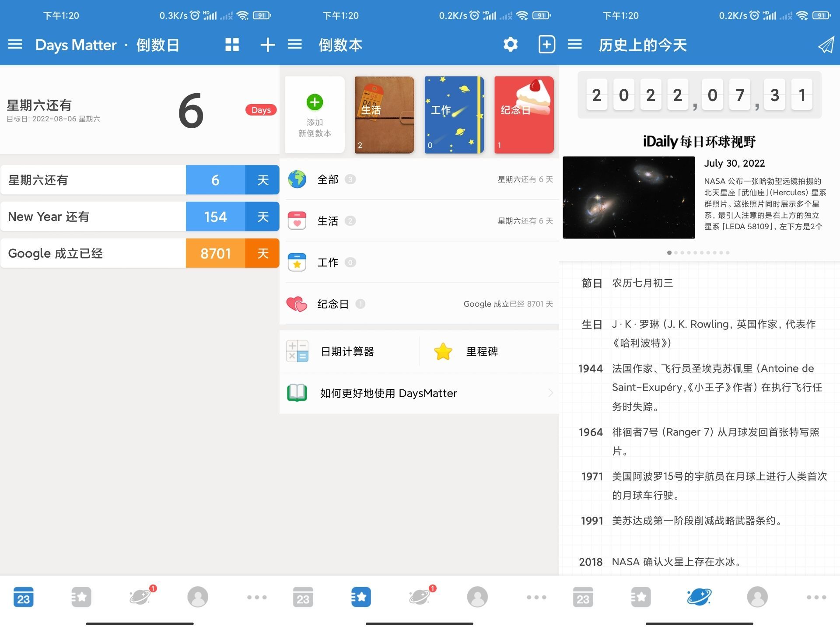Tap more dots in right screen bottom bar

(816, 597)
